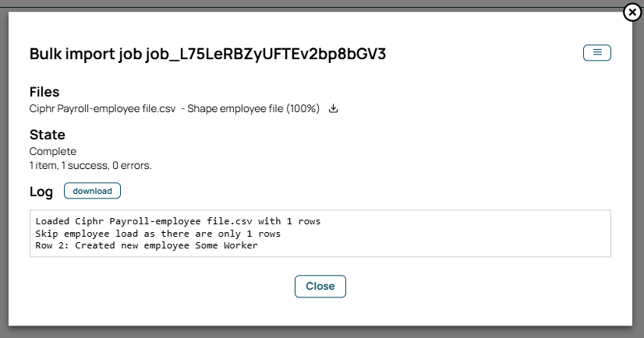Download the Ciphr Payroll-employee file icon
644x338 pixels.
334,108
